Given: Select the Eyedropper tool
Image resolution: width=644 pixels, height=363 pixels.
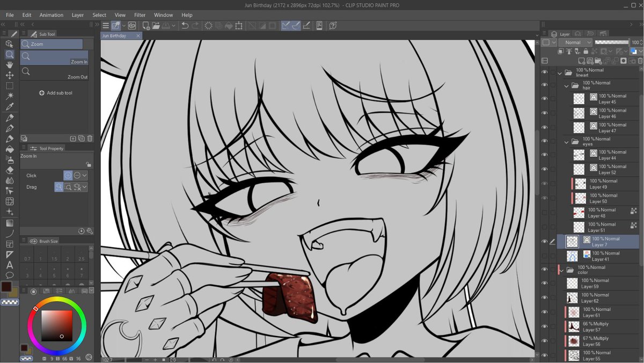Looking at the screenshot, I should click(10, 106).
